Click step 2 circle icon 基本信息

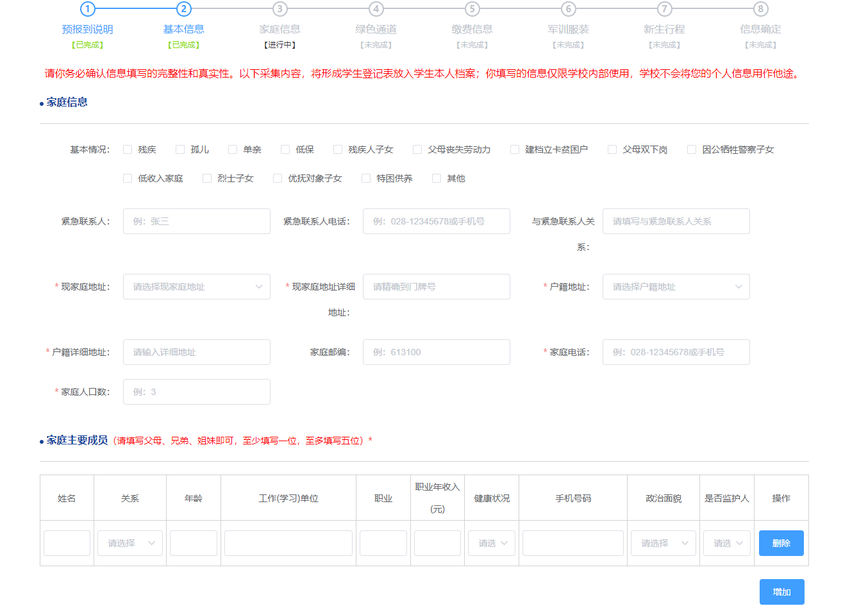click(183, 9)
